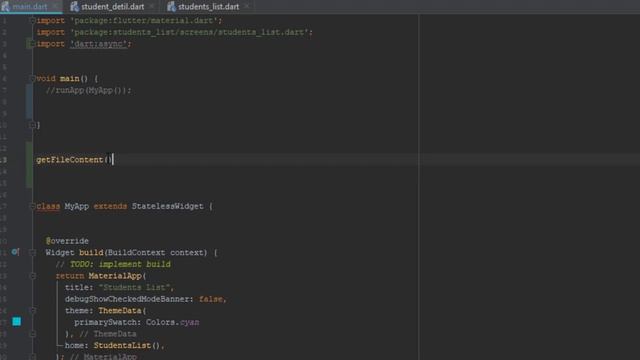Screen dimensions: 640x360
Task: Close the student_detil.dart tab
Action: 151,7
